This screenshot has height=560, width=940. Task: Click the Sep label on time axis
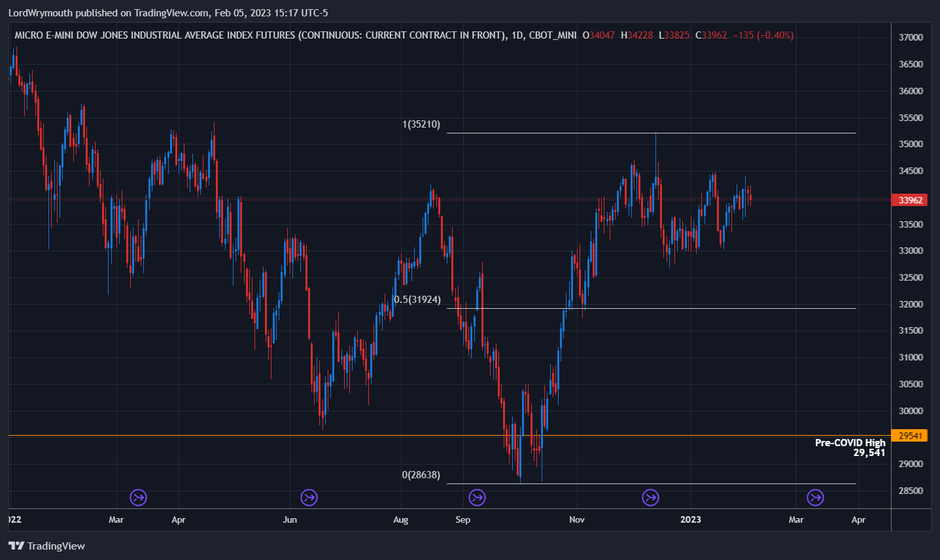point(462,519)
